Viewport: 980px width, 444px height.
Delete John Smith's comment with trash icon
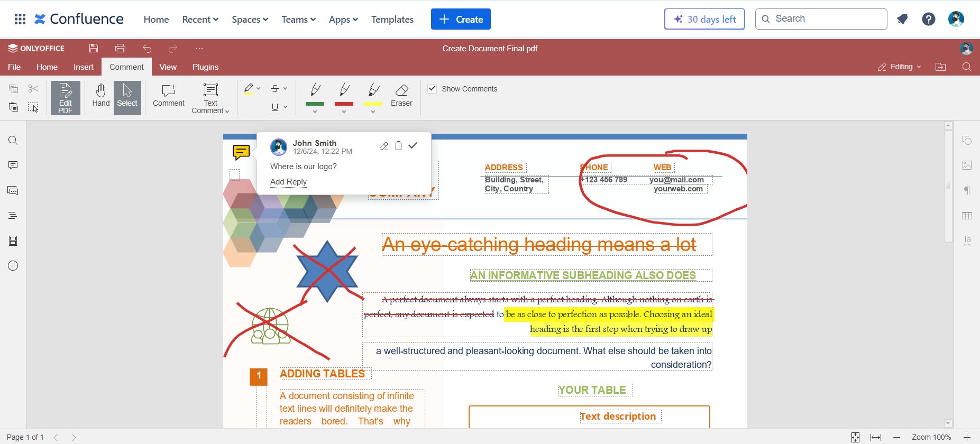[398, 146]
